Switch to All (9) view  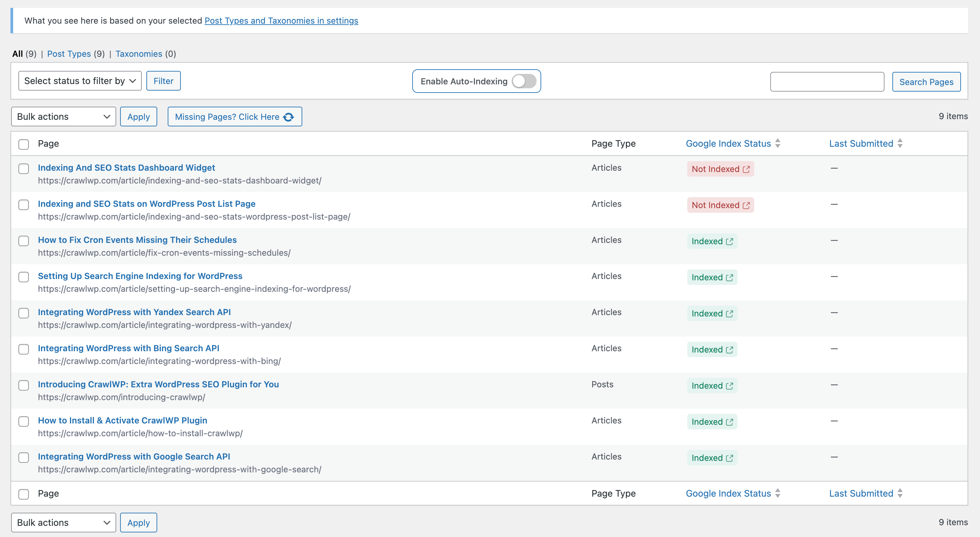click(24, 54)
